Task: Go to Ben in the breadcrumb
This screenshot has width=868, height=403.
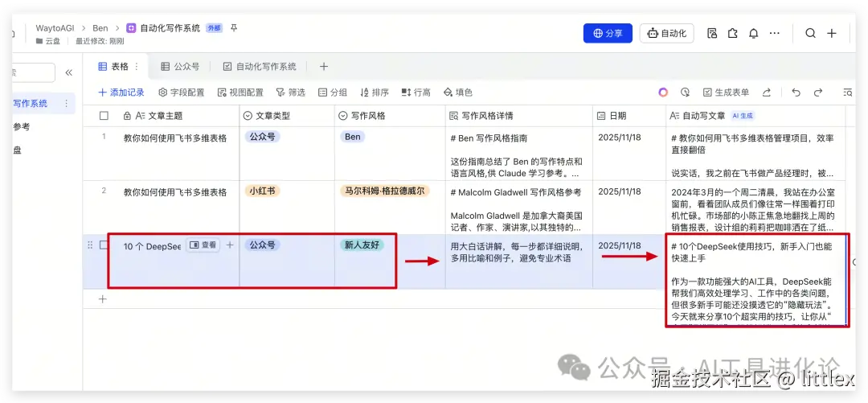Action: [100, 27]
